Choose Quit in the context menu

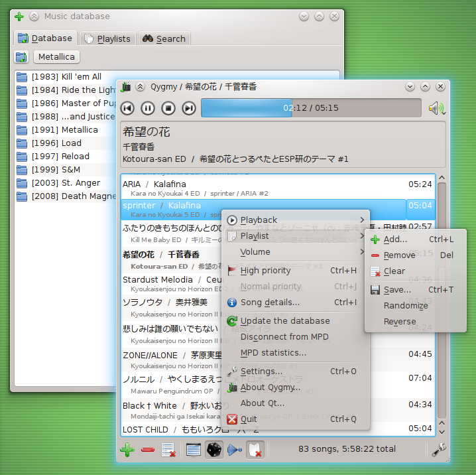point(296,419)
